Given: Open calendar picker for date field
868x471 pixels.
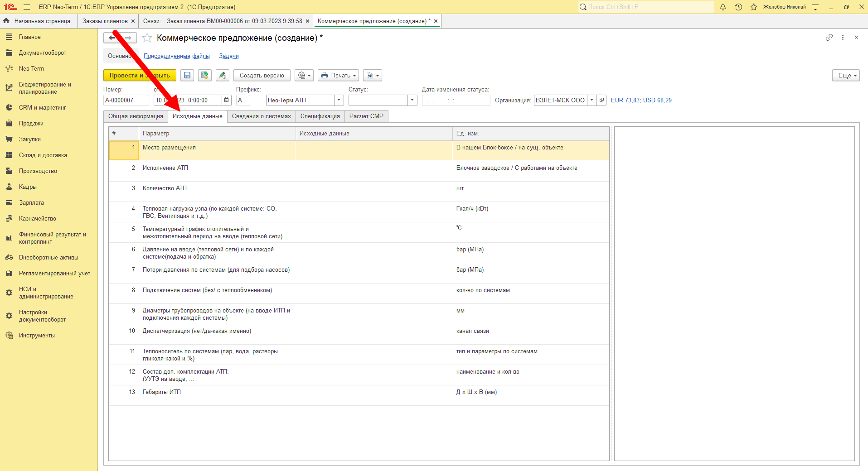Looking at the screenshot, I should (x=227, y=100).
